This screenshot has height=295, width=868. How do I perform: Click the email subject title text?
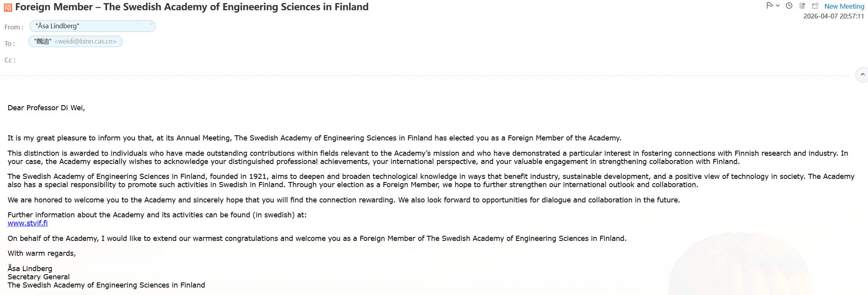[x=192, y=7]
